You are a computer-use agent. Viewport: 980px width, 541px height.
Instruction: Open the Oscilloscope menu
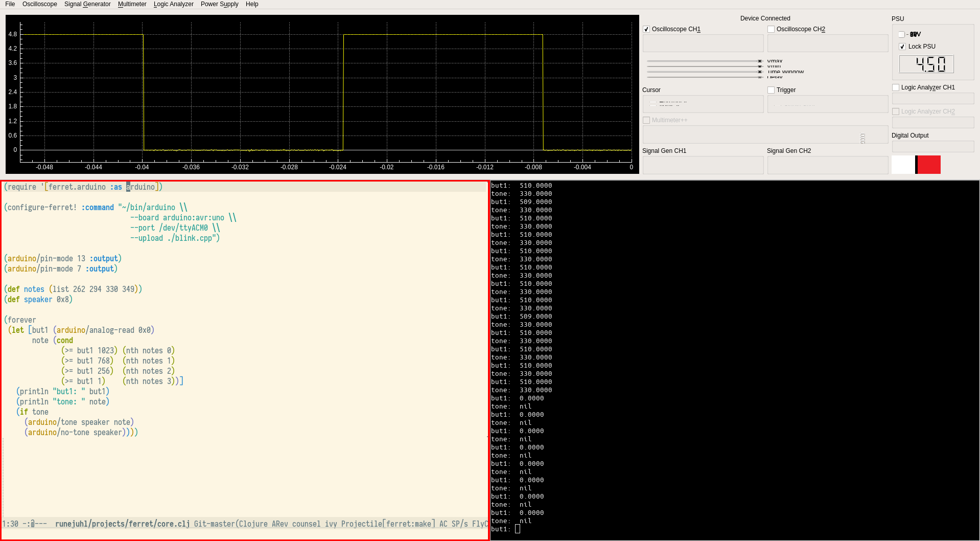coord(39,4)
